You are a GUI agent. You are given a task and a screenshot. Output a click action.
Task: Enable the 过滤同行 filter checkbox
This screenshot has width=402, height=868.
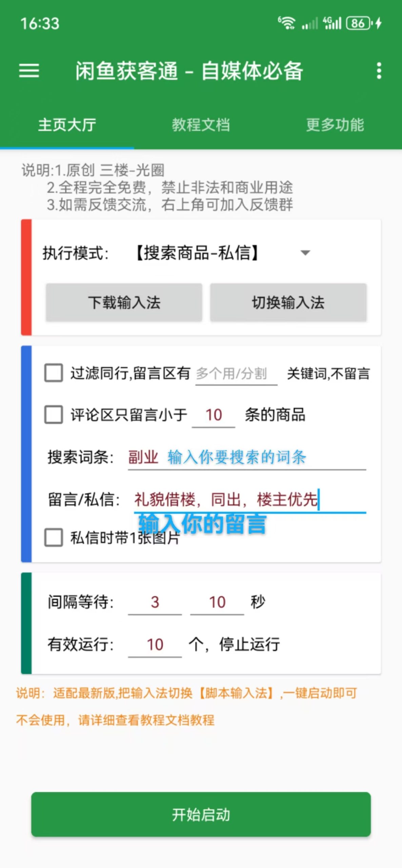(54, 373)
